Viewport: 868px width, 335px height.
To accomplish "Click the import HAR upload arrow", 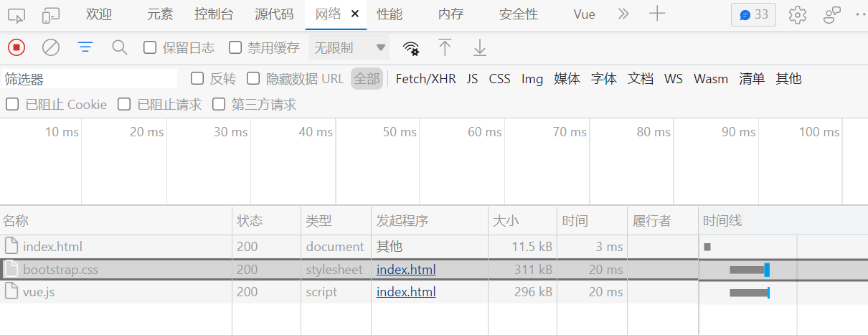I will pyautogui.click(x=445, y=48).
